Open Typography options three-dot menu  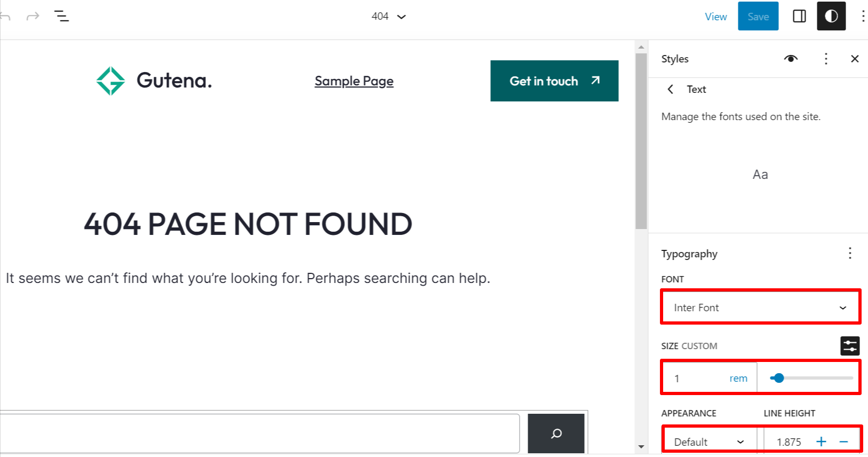(850, 253)
